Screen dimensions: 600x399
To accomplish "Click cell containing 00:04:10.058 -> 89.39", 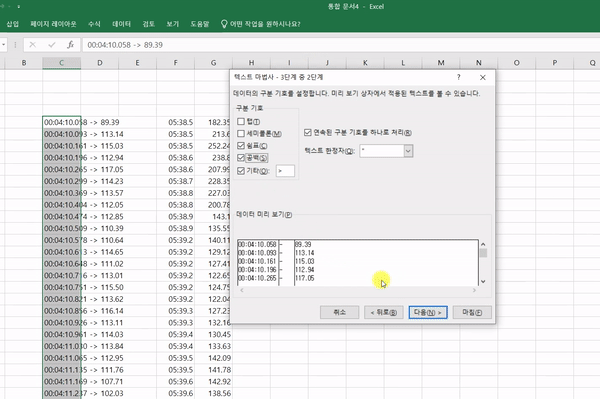I will [x=62, y=122].
